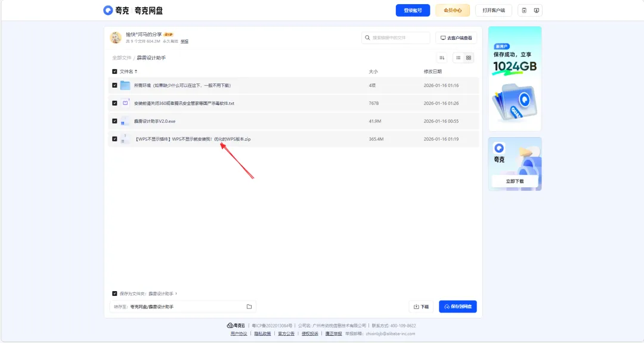Sort by the 文件名 column header arrow
Viewport: 644px width, 343px height.
click(136, 72)
